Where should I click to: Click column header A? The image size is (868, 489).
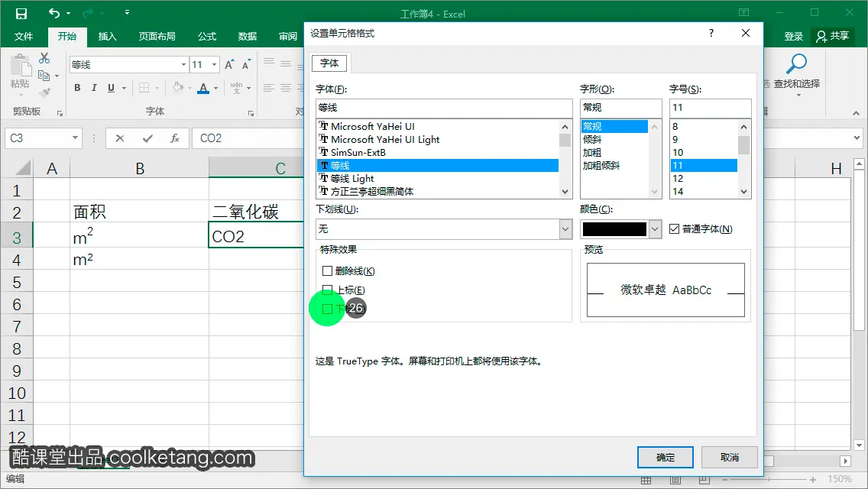[51, 168]
